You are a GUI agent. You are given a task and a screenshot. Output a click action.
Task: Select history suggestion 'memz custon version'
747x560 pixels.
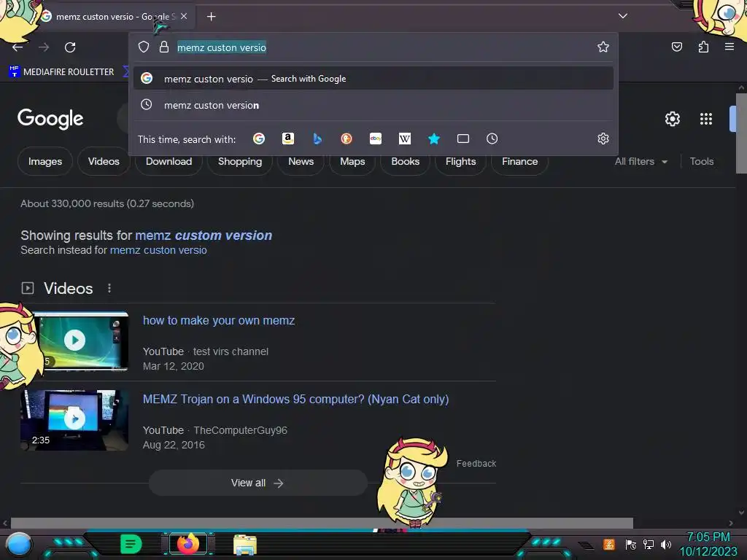373,105
